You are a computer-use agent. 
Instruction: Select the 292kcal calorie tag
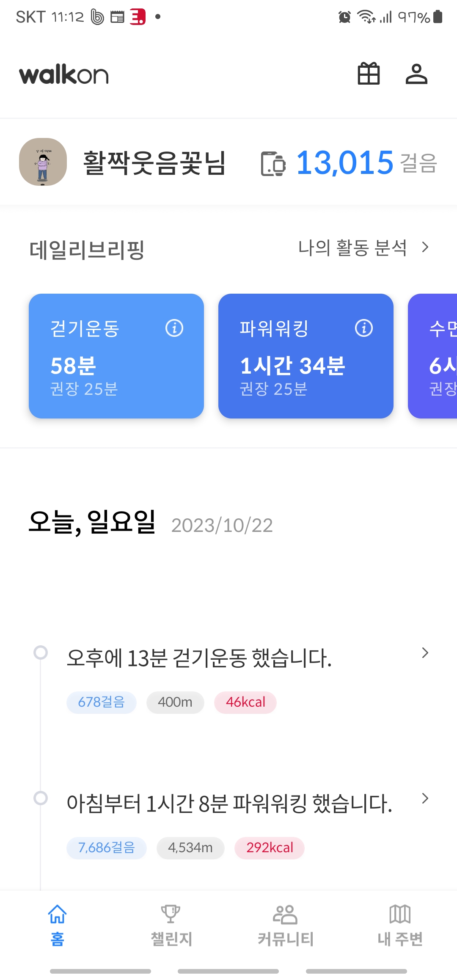click(270, 848)
